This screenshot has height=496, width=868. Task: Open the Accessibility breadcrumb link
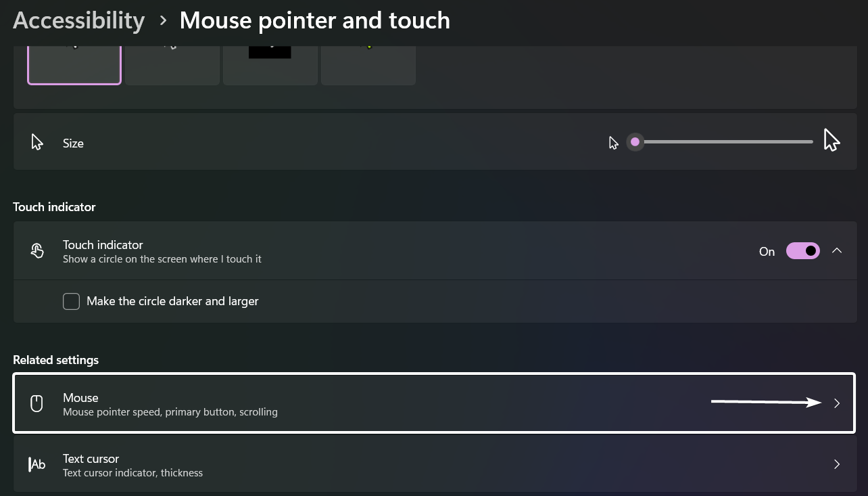coord(78,20)
